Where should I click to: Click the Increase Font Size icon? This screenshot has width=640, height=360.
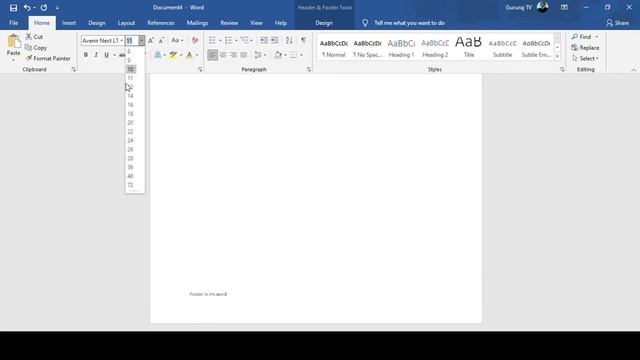[x=151, y=40]
